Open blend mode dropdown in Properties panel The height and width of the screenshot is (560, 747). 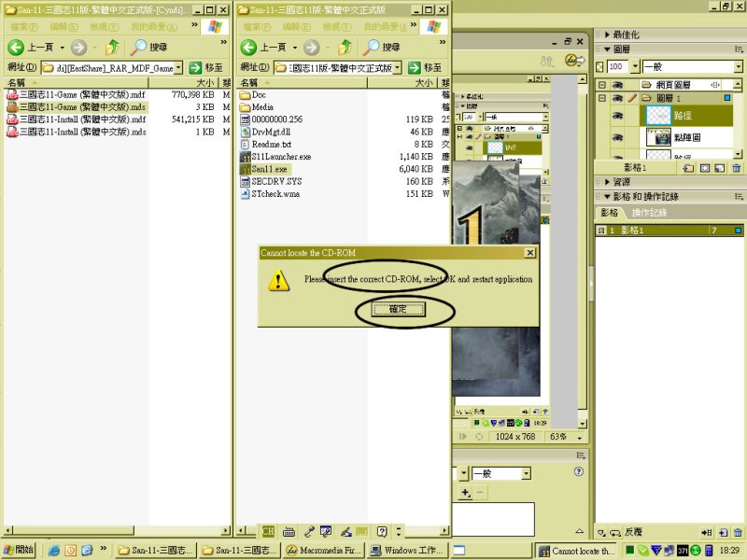pyautogui.click(x=526, y=473)
